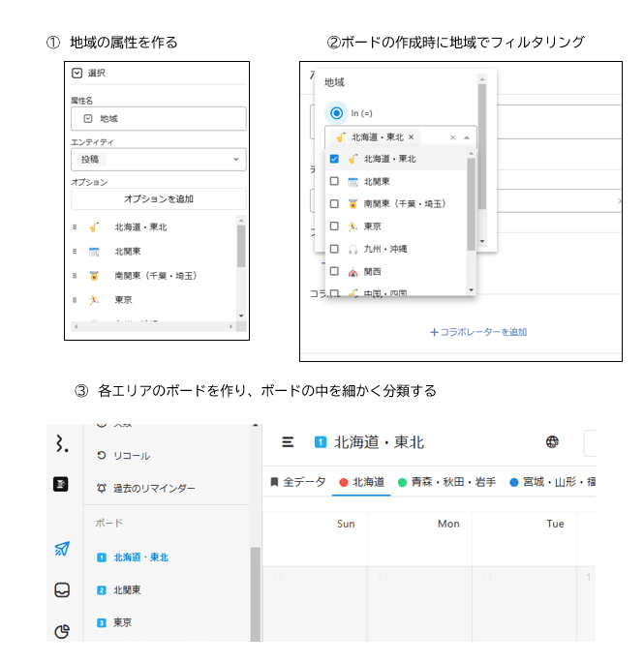Click the hamburger menu icon beside board title

pos(288,442)
